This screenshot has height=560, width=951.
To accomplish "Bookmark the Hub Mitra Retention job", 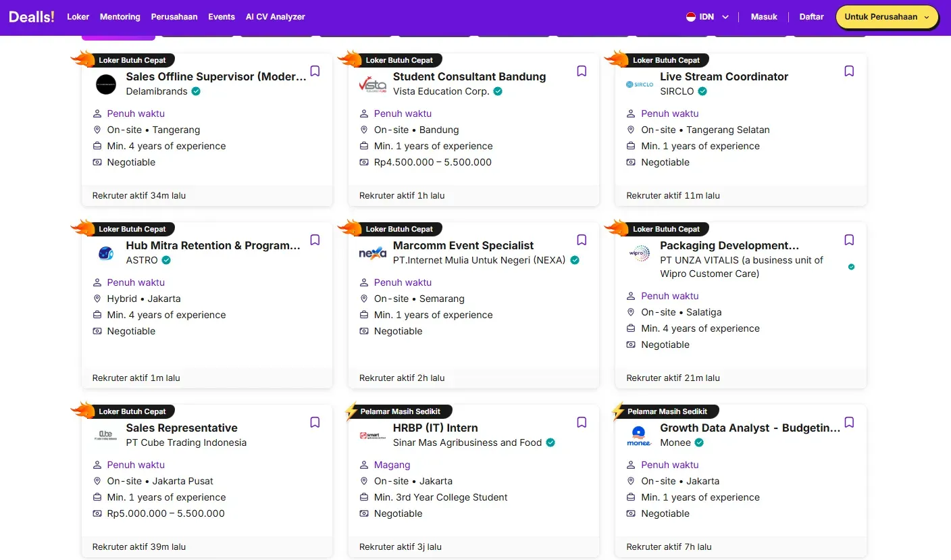I will 315,240.
